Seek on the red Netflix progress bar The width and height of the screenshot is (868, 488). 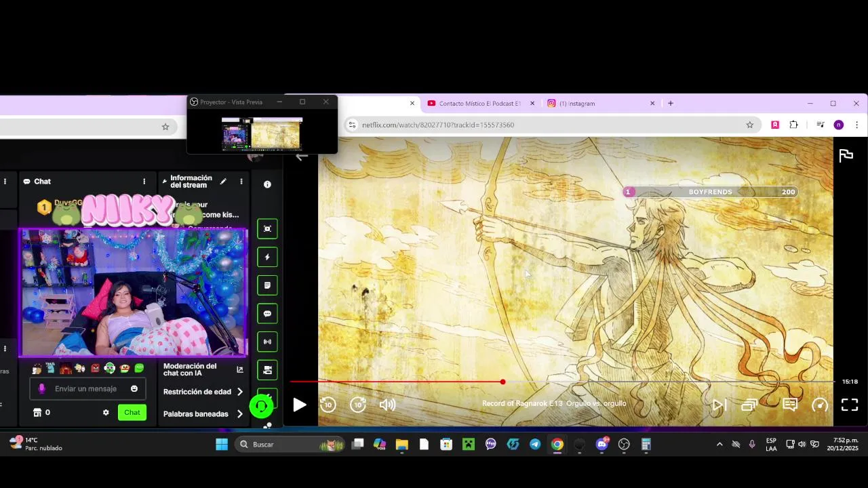click(x=561, y=382)
